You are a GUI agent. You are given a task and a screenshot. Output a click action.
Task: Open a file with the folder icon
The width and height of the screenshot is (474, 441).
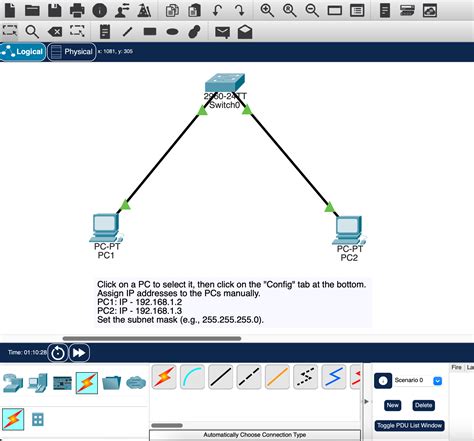click(32, 10)
